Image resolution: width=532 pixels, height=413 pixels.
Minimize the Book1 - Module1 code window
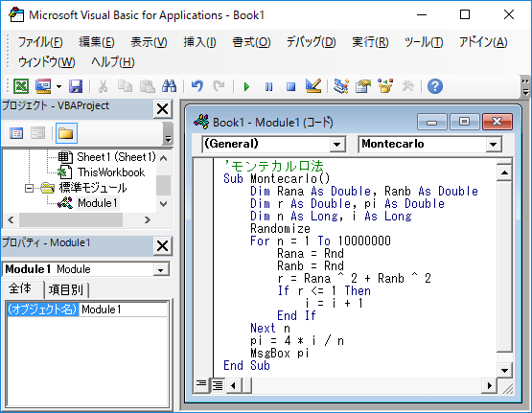431,122
